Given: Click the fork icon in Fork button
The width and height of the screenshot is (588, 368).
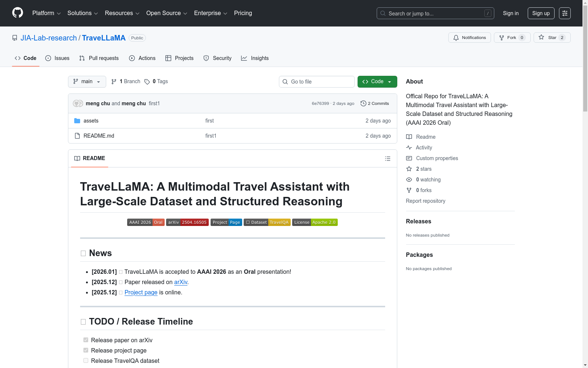Looking at the screenshot, I should coord(502,38).
